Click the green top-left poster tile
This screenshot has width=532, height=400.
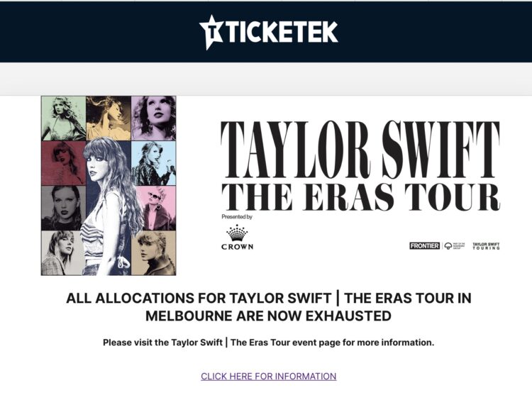64,118
